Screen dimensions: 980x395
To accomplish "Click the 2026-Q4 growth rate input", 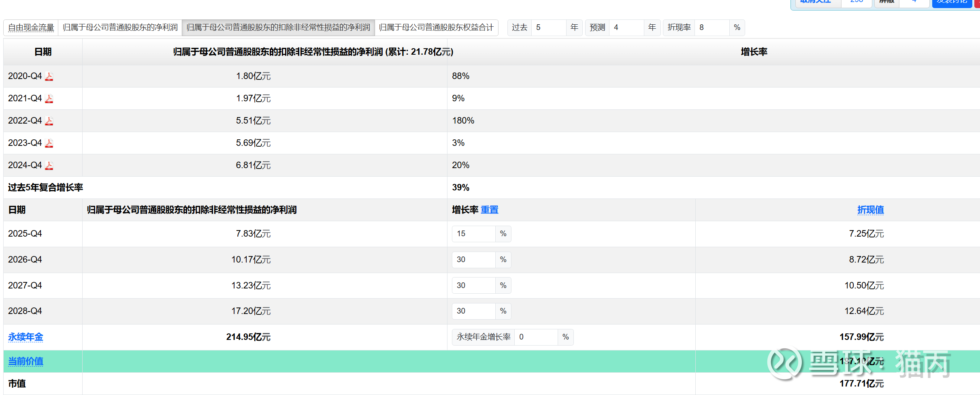I will [473, 260].
